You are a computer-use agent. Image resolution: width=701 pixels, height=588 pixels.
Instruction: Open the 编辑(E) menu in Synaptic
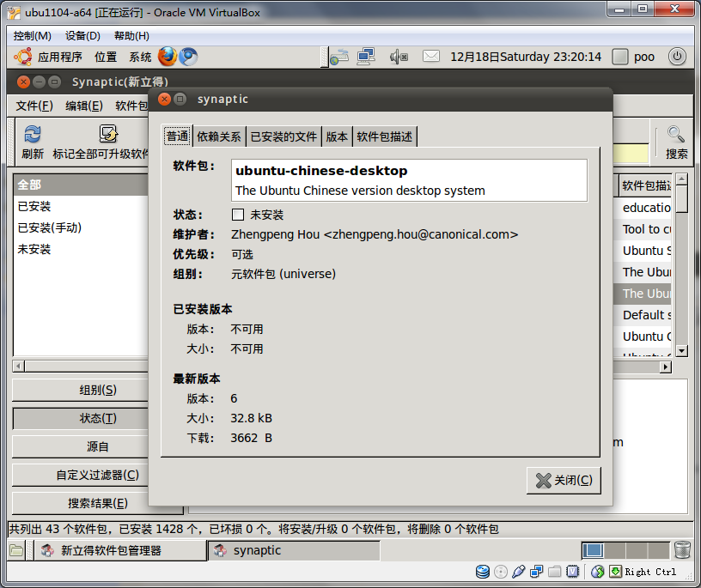(84, 106)
